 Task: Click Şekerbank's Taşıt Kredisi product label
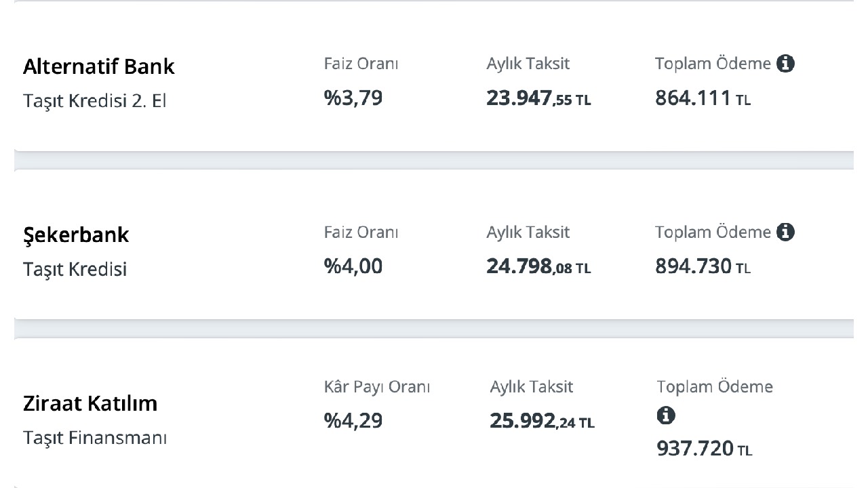pos(75,269)
